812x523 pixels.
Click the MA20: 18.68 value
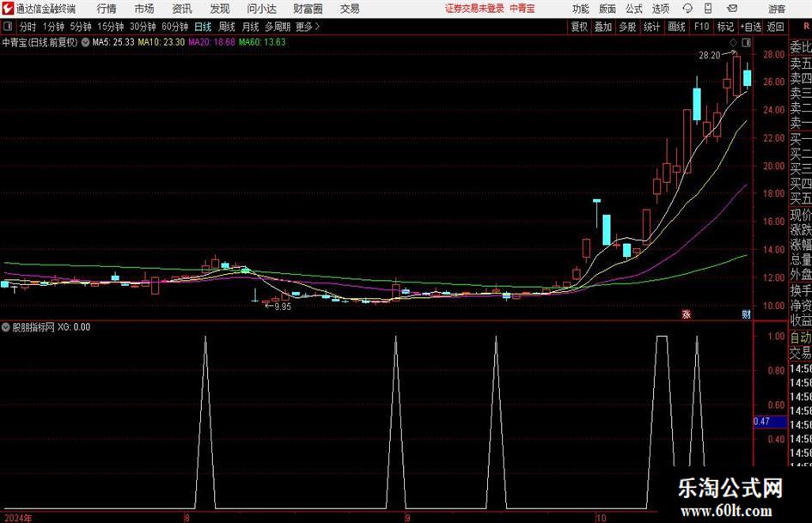pos(211,42)
